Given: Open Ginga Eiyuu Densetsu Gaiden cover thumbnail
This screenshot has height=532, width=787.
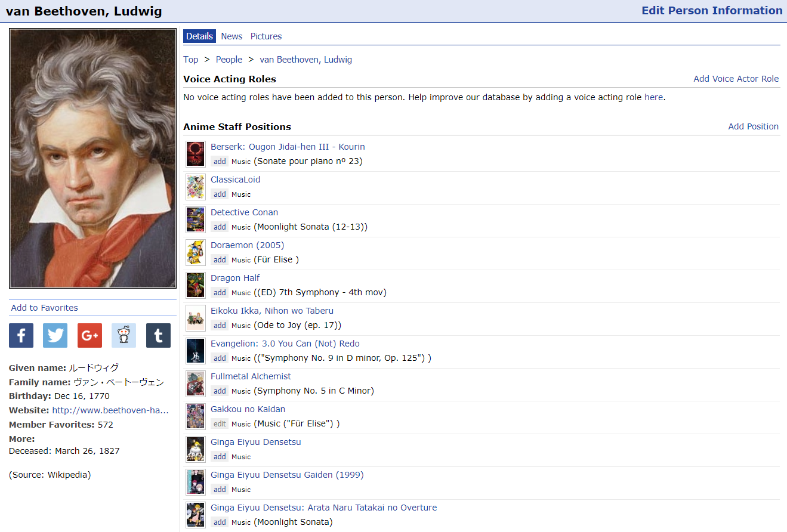Looking at the screenshot, I should (195, 482).
